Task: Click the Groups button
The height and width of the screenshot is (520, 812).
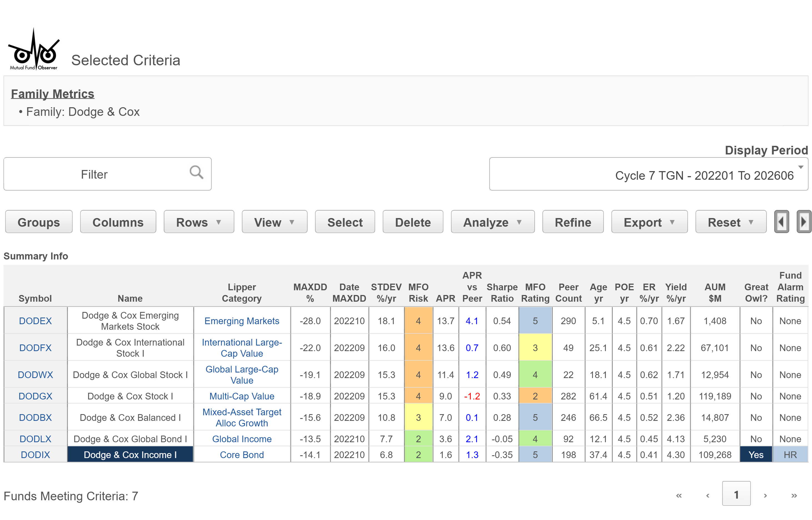Action: tap(39, 222)
